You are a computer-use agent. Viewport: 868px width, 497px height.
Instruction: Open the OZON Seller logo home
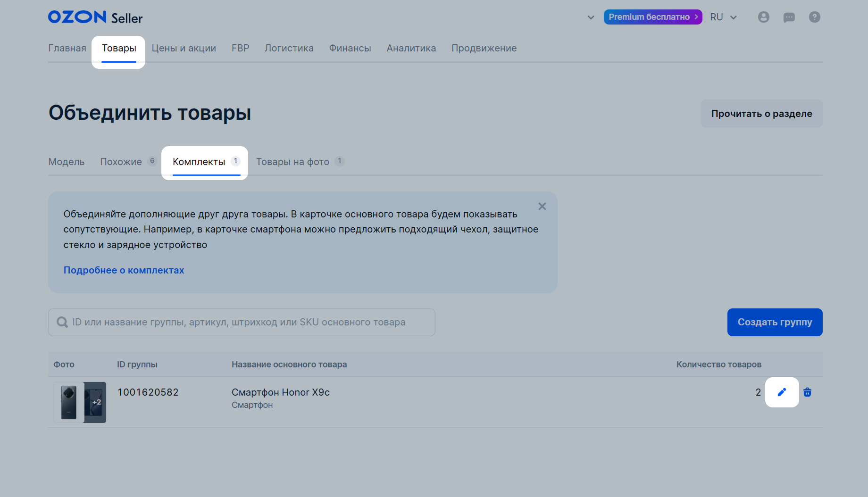[95, 17]
